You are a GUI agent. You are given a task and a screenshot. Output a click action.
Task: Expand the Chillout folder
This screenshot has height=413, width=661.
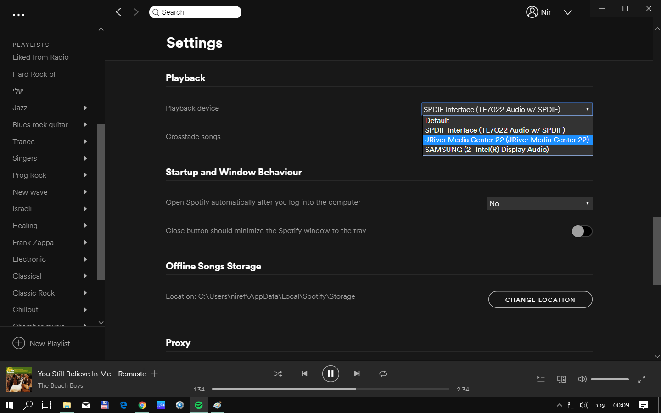tap(85, 310)
